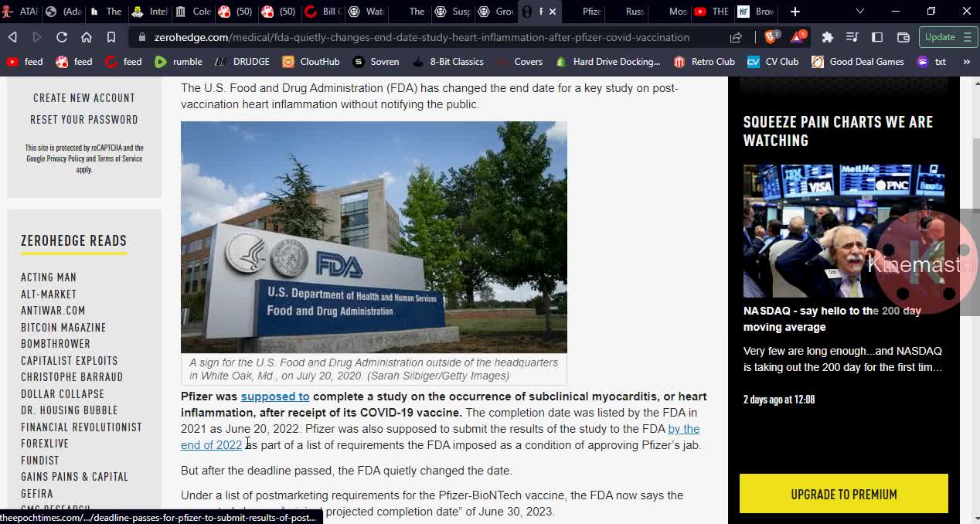Open the Brave Wallet icon

pos(903,36)
